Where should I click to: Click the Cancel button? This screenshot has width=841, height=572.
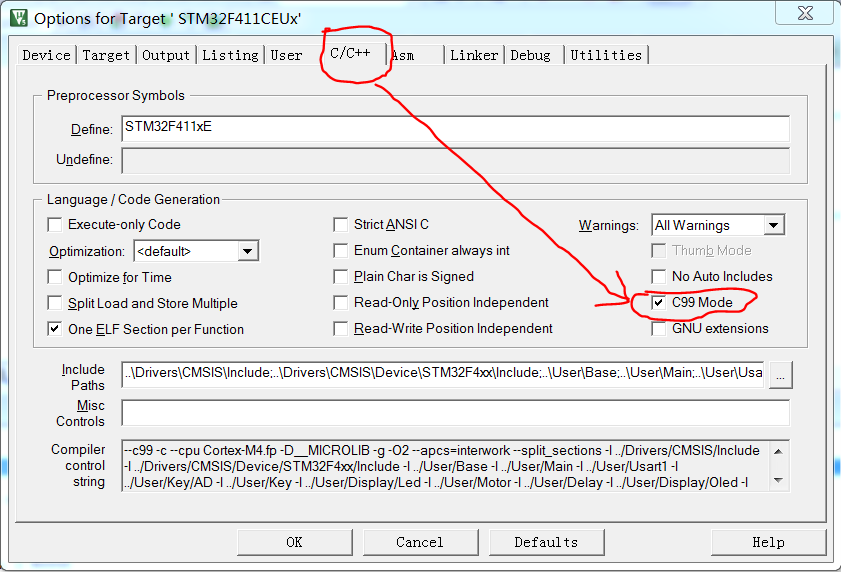pos(420,542)
